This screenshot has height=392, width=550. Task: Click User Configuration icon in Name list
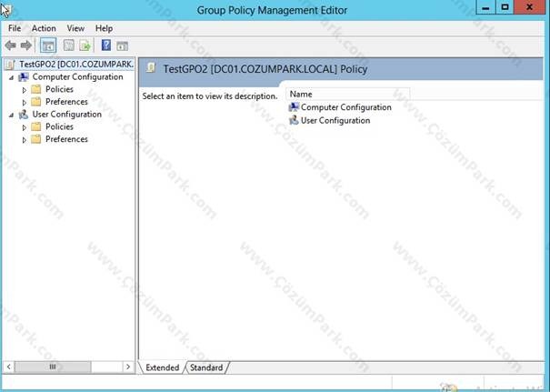coord(294,120)
